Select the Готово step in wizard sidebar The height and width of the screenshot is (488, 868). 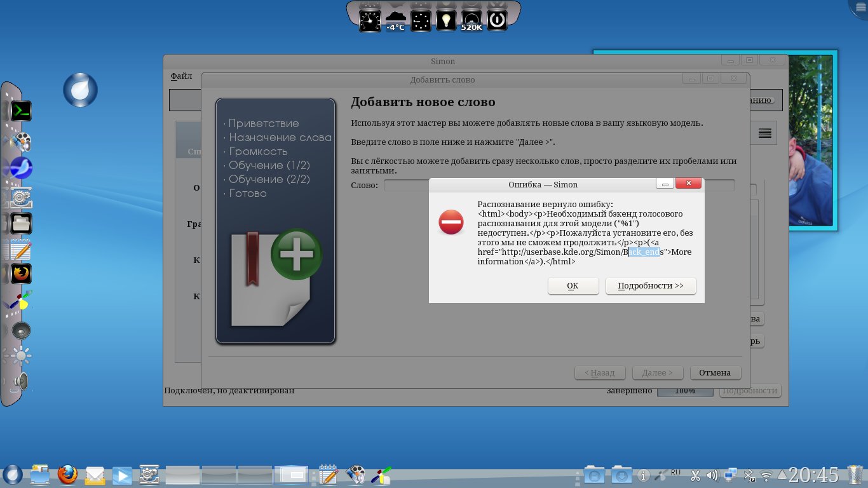(248, 193)
